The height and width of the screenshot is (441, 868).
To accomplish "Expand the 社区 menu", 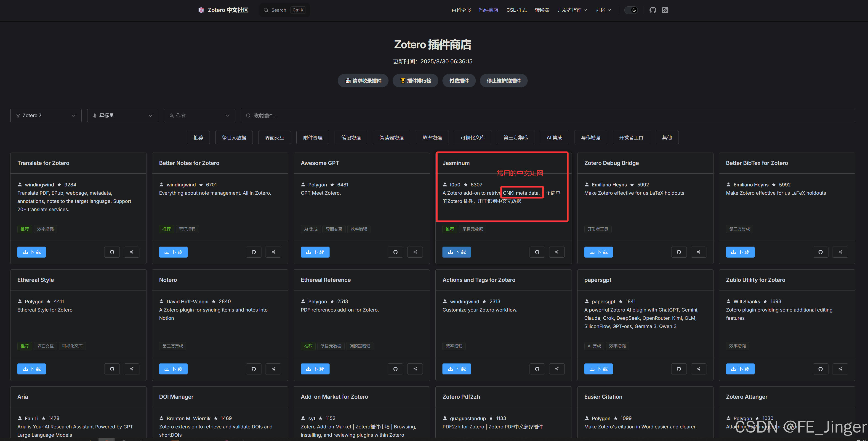I will tap(603, 10).
